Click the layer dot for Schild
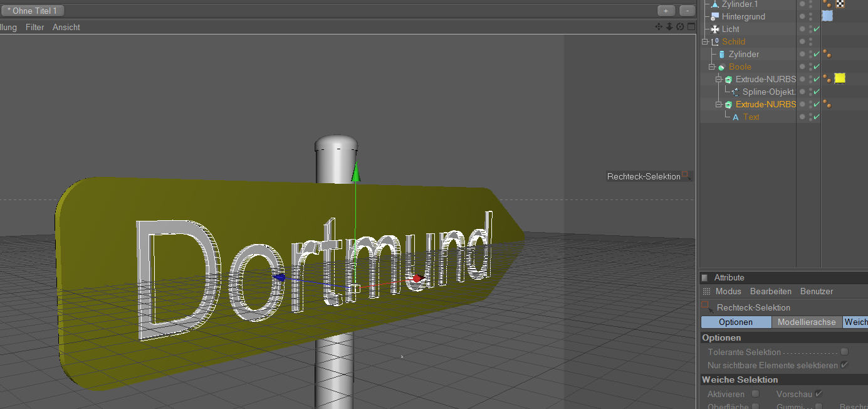 click(x=802, y=41)
